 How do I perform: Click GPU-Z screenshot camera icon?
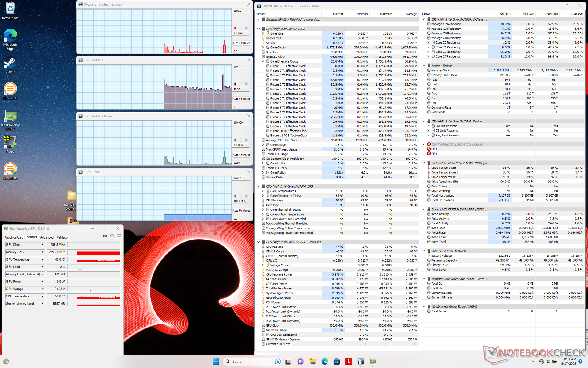[105, 236]
